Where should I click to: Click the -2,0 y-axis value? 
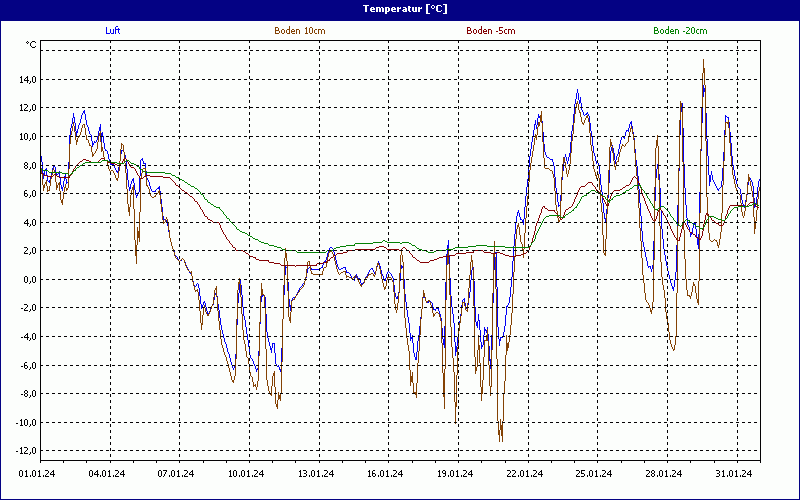pos(28,308)
